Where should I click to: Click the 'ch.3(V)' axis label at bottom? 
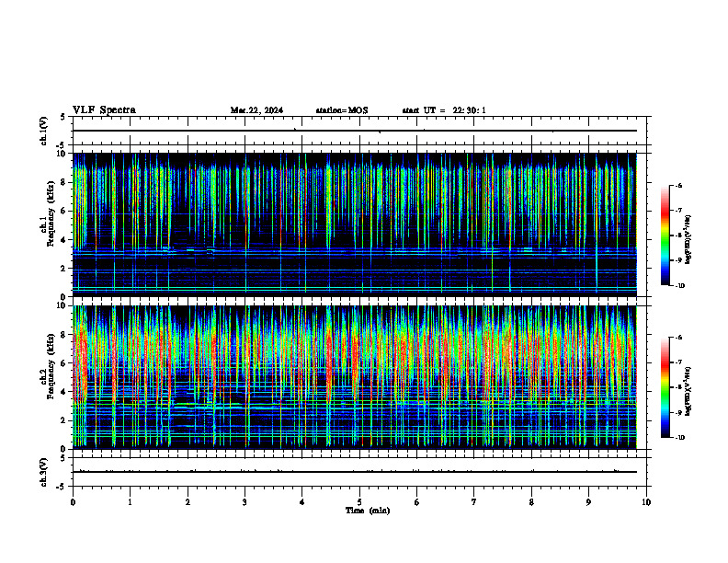click(x=43, y=472)
